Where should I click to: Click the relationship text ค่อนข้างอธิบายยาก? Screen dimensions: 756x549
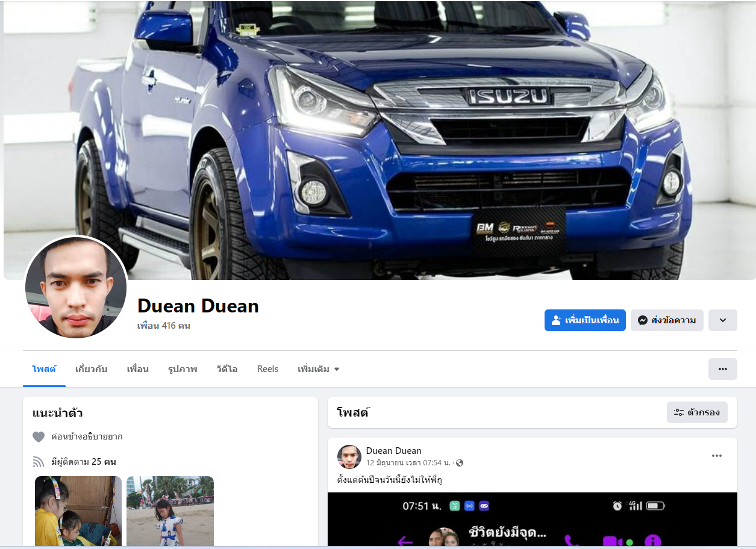point(87,437)
